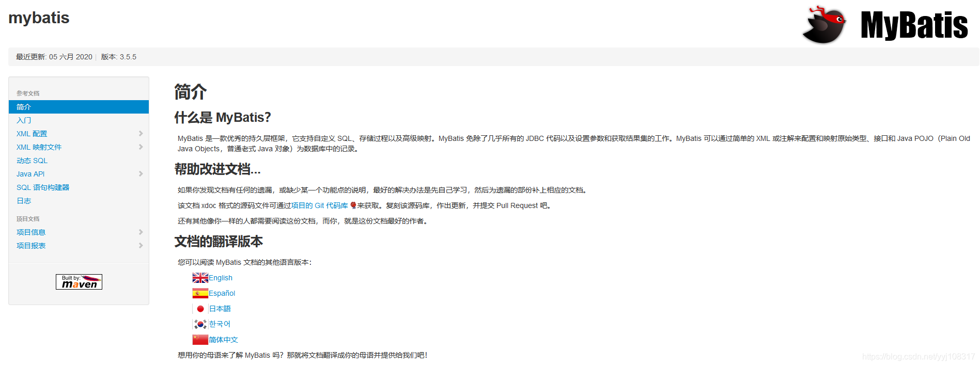The width and height of the screenshot is (980, 366).
Task: Click the 简介 main page heading
Action: tap(190, 92)
